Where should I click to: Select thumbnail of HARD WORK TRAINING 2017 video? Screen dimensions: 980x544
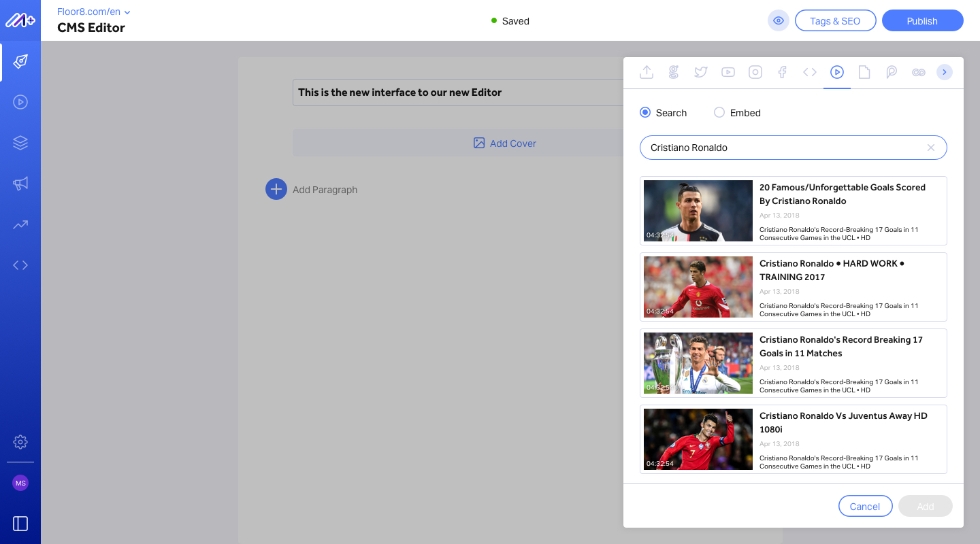click(698, 287)
